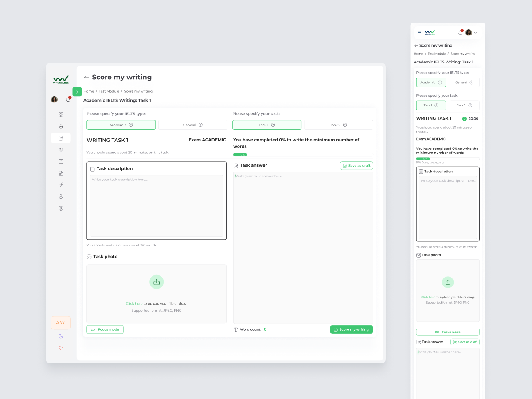532x399 pixels.
Task: Open the graduation cap icon in desktop sidebar
Action: [61, 126]
